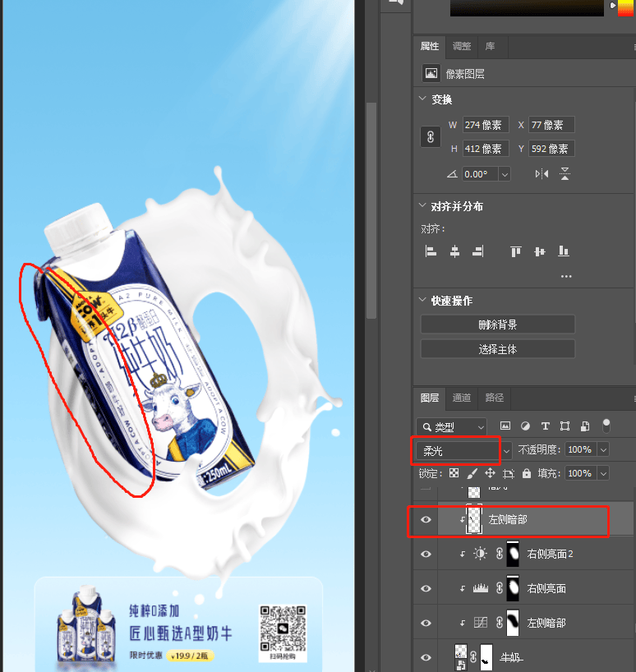Open the 类型 layer filter dropdown
This screenshot has width=636, height=672.
coord(451,427)
